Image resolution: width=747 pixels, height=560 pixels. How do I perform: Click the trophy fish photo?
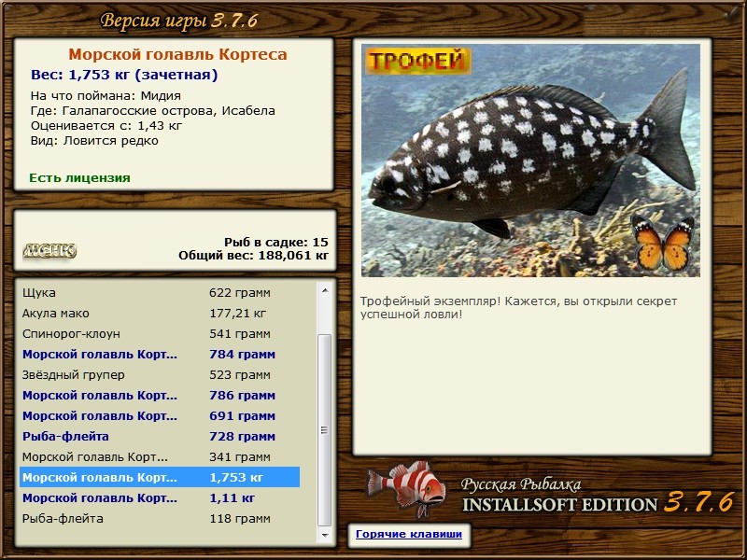coord(530,161)
